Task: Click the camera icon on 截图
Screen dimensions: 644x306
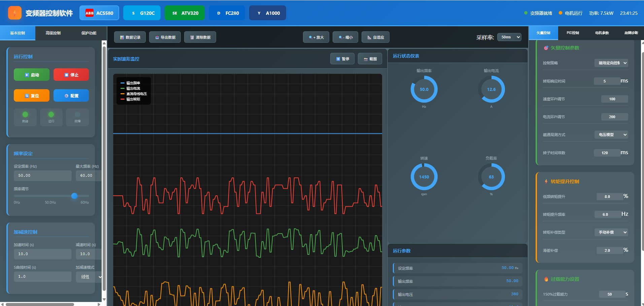Action: [x=366, y=59]
